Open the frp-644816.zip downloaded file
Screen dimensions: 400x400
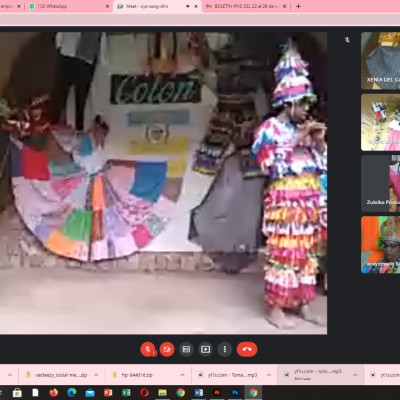(x=142, y=375)
